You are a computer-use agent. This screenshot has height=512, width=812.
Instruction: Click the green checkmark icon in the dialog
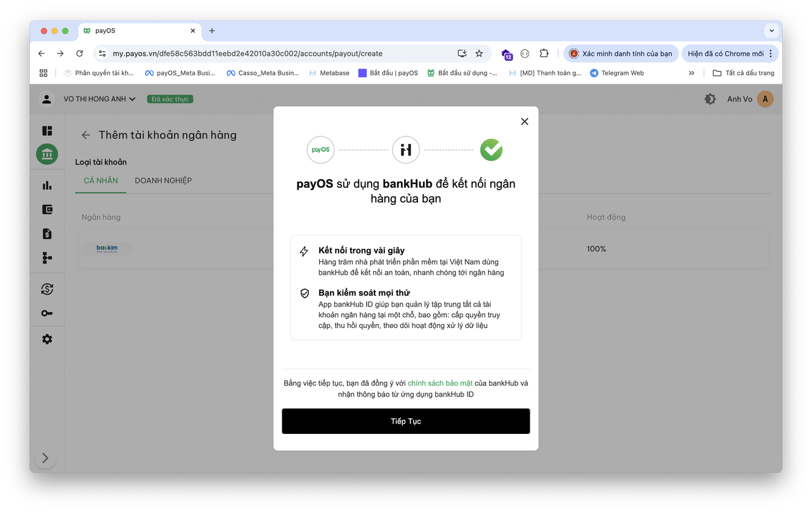491,150
